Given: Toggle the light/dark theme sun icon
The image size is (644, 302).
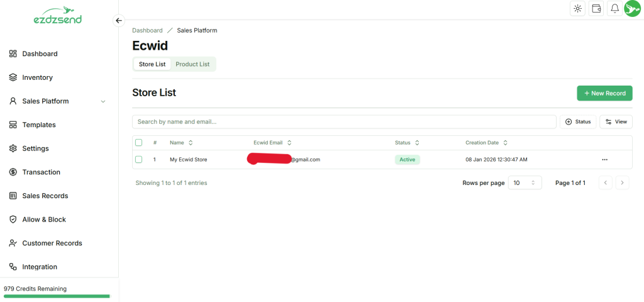Looking at the screenshot, I should (577, 8).
